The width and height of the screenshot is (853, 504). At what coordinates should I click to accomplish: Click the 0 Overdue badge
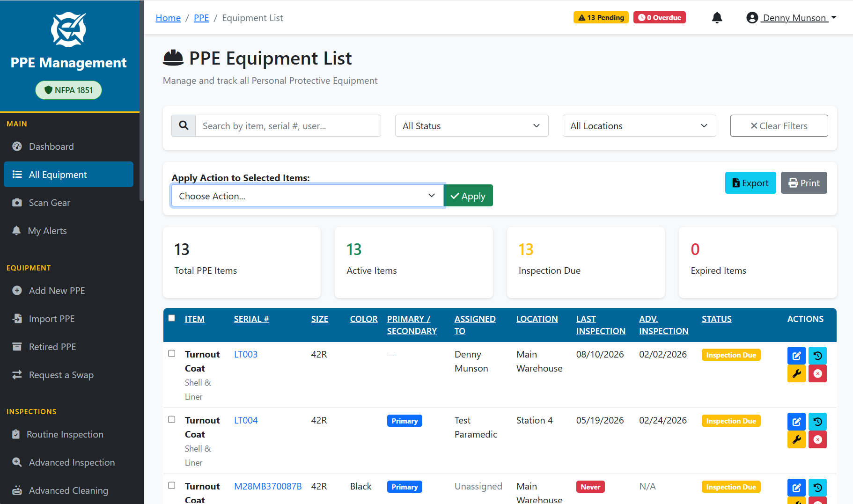pos(660,17)
